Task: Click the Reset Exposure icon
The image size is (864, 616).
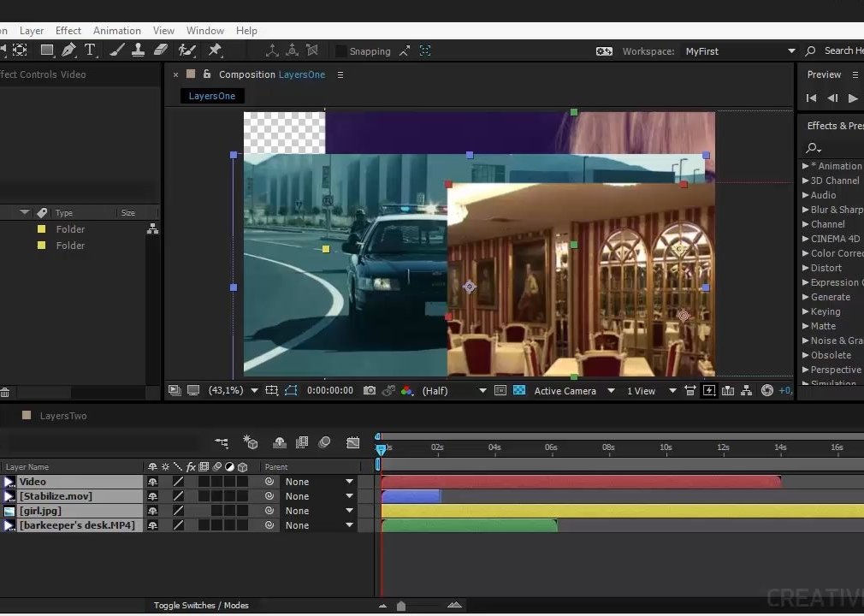Action: pyautogui.click(x=767, y=391)
